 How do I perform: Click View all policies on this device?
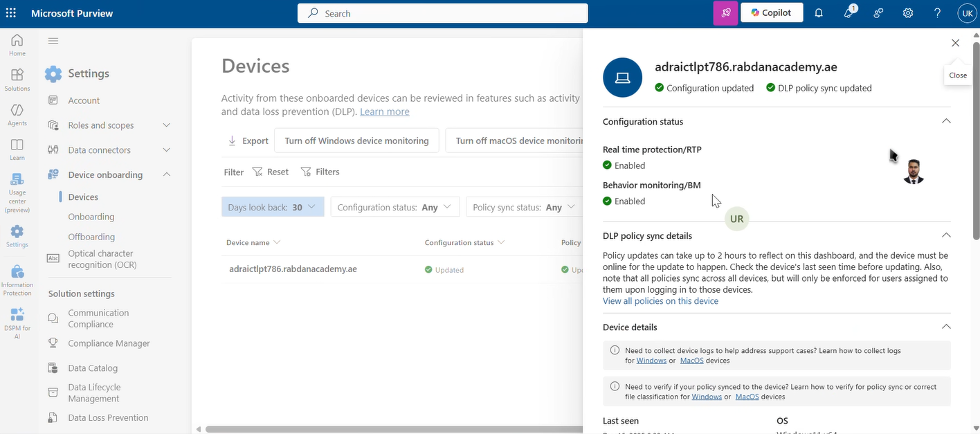coord(660,300)
